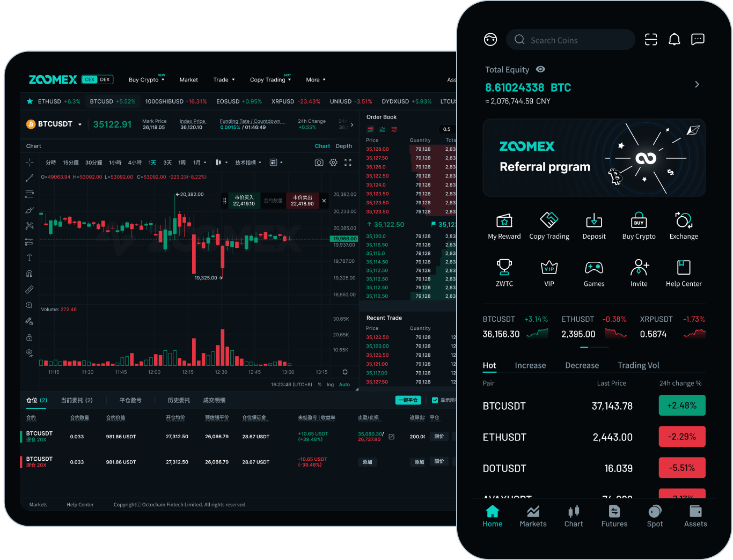Switch to CEX mode
This screenshot has height=560, width=733.
tap(90, 79)
